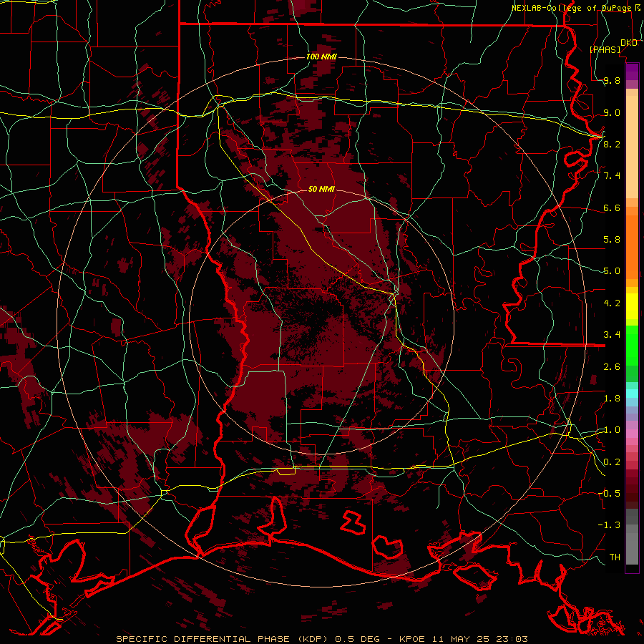This screenshot has height=644, width=644.
Task: Click the 5.0 scale label
Action: click(x=612, y=271)
